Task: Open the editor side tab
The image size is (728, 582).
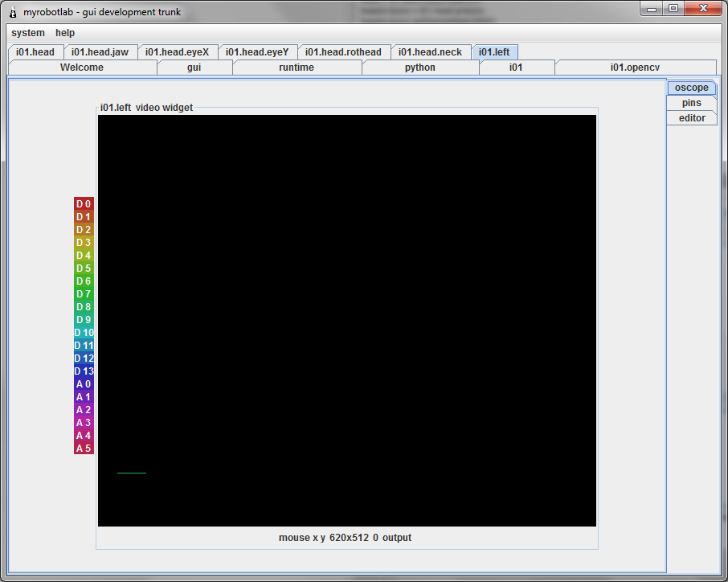Action: tap(692, 118)
